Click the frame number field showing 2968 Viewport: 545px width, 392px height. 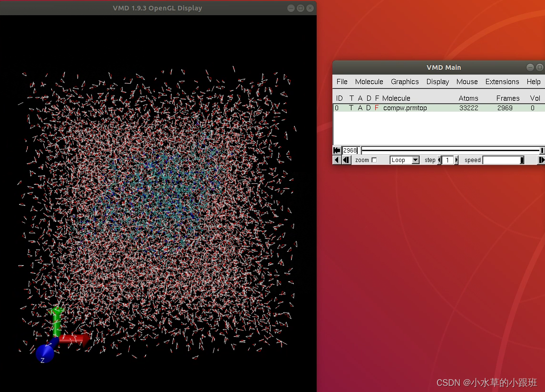point(350,150)
